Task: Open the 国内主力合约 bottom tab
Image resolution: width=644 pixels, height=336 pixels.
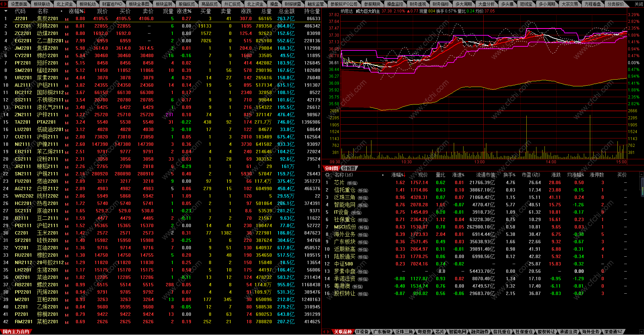Action: pyautogui.click(x=16, y=332)
